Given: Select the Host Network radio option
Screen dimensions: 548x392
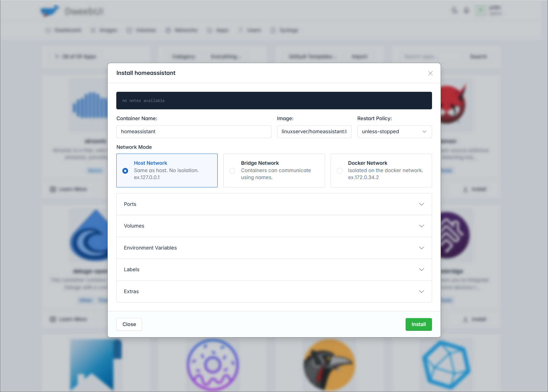Looking at the screenshot, I should (x=125, y=171).
